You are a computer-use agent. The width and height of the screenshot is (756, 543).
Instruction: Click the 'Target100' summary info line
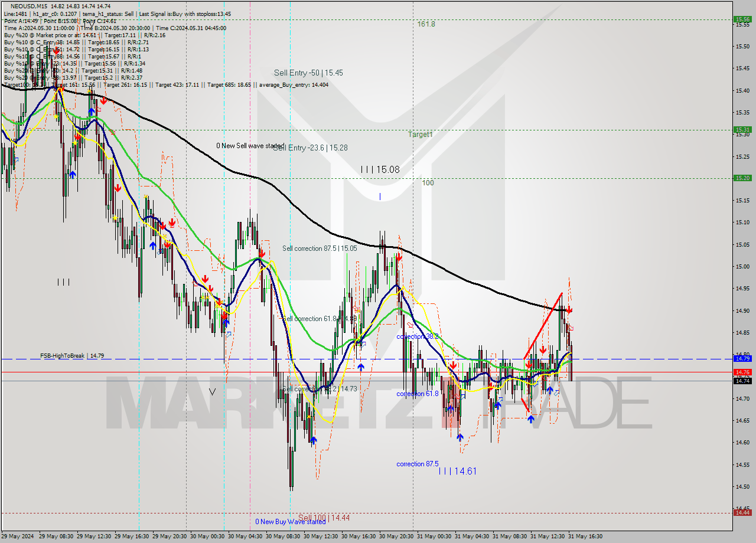pyautogui.click(x=166, y=85)
